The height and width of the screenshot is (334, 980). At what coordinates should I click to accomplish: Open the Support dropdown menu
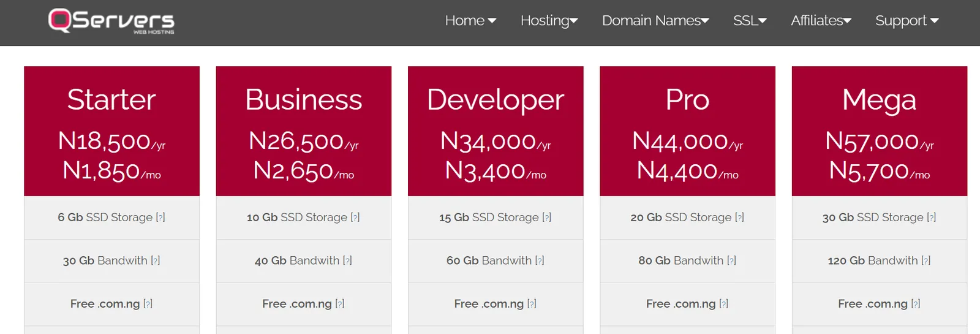(907, 21)
